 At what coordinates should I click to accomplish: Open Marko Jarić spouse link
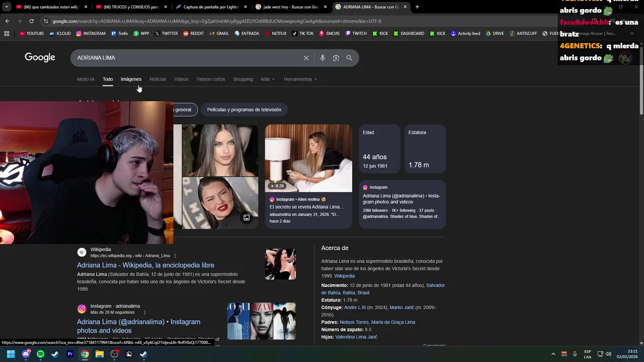pos(401,307)
